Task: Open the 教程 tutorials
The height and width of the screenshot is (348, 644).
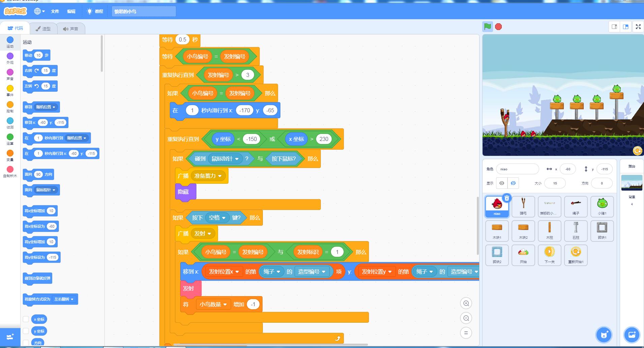Action: click(x=95, y=11)
